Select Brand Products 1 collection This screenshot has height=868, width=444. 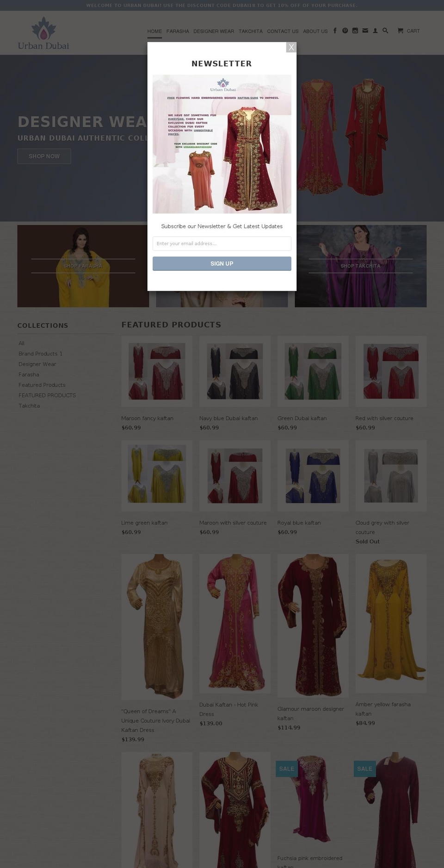point(40,354)
